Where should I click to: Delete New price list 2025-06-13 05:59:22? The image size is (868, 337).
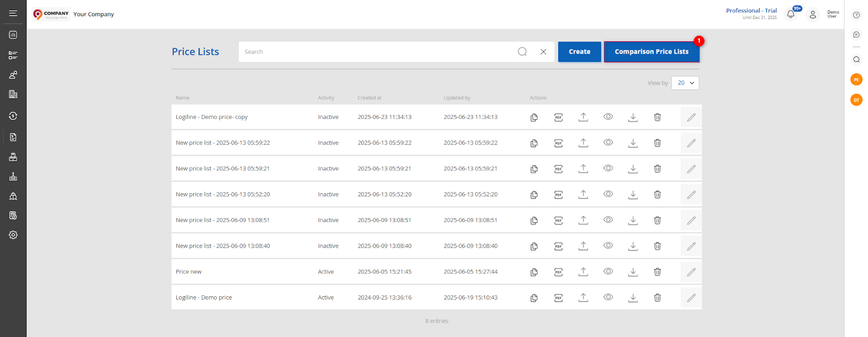[x=657, y=143]
